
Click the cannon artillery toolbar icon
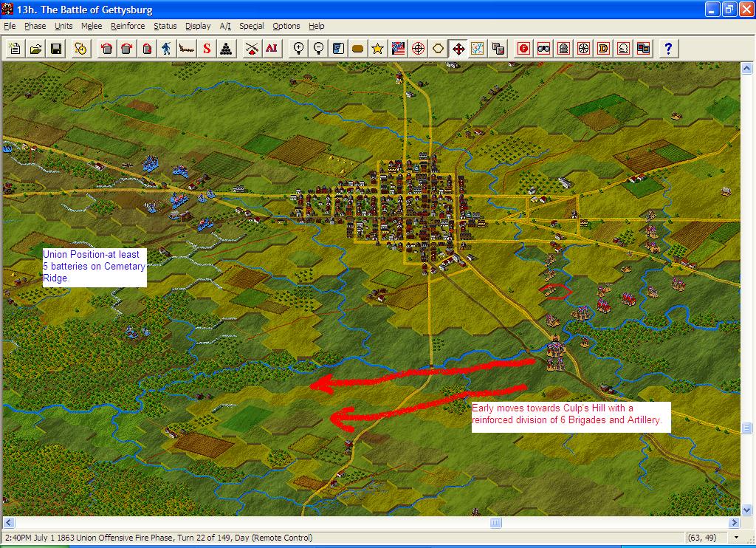[187, 48]
